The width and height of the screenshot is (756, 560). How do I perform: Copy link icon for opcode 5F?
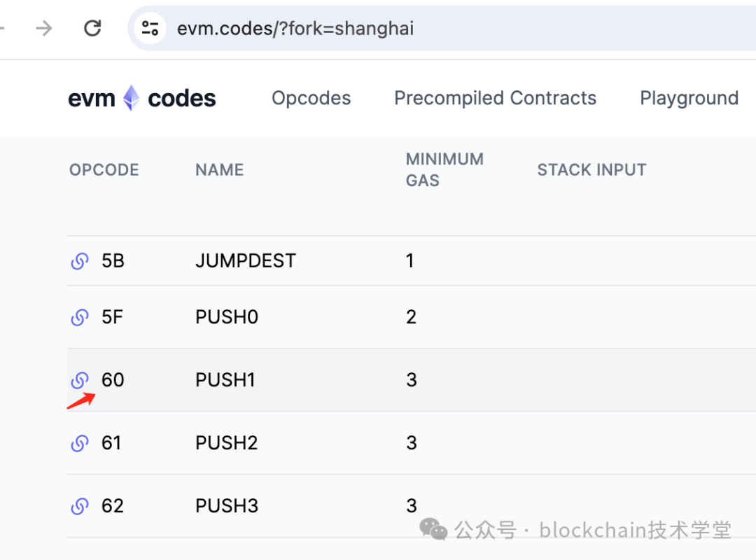point(80,317)
